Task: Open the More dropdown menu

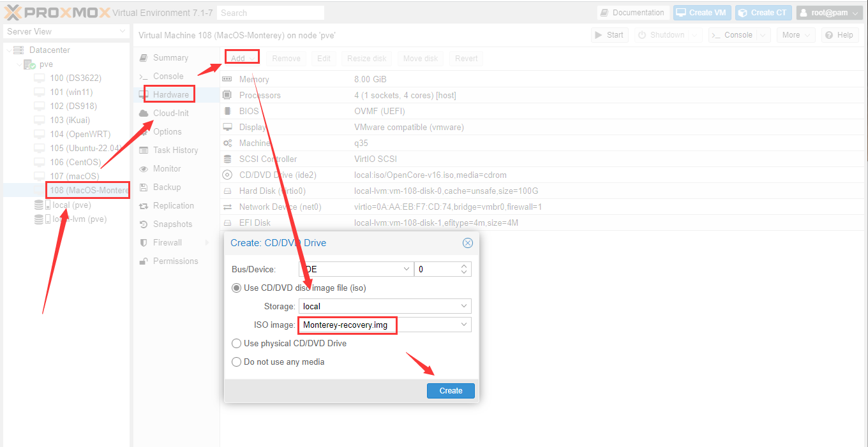Action: point(797,36)
